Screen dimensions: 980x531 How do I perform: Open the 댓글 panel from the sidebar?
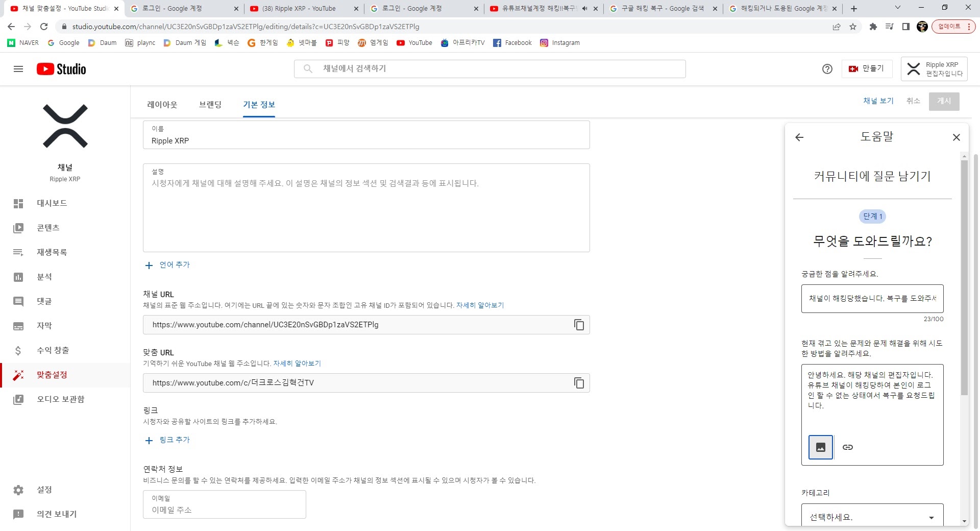pos(44,301)
